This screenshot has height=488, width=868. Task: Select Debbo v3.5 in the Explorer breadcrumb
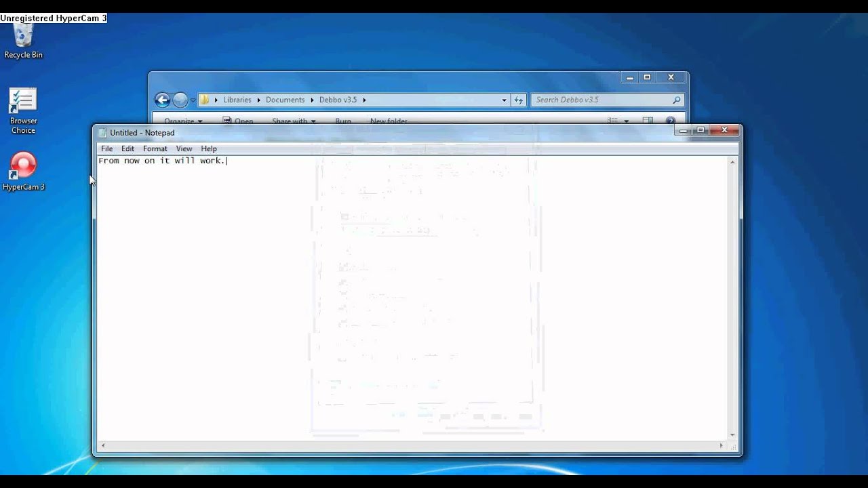[x=338, y=100]
